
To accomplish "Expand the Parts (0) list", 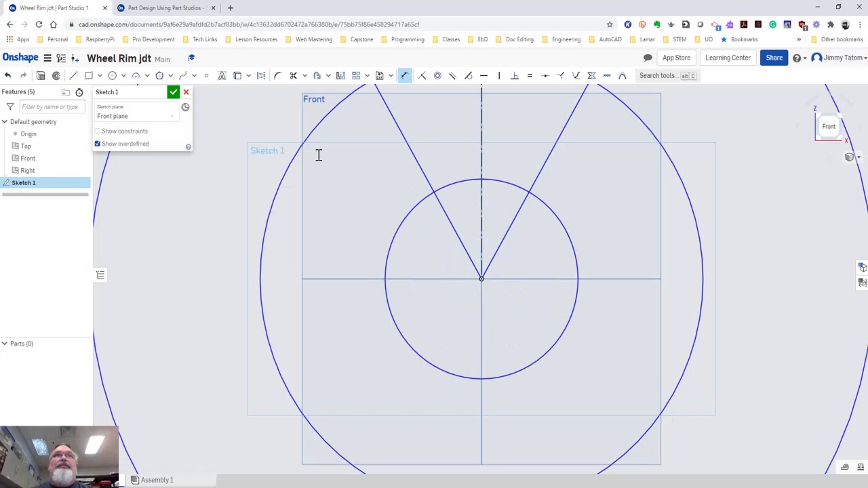I will point(5,344).
